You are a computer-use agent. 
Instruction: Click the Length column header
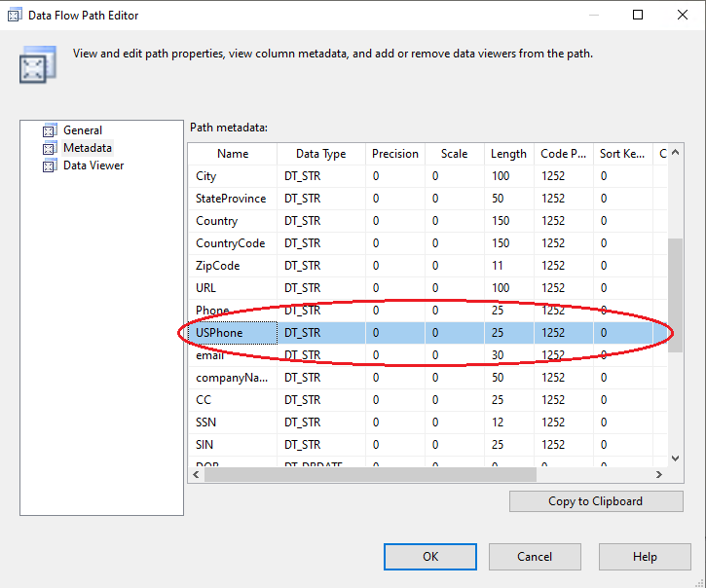(508, 154)
